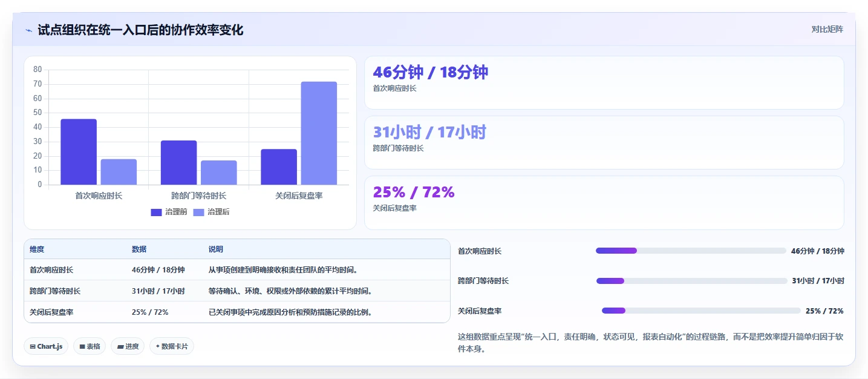Click the 跨部门等待时长 table row label
The height and width of the screenshot is (379, 868).
click(x=55, y=291)
